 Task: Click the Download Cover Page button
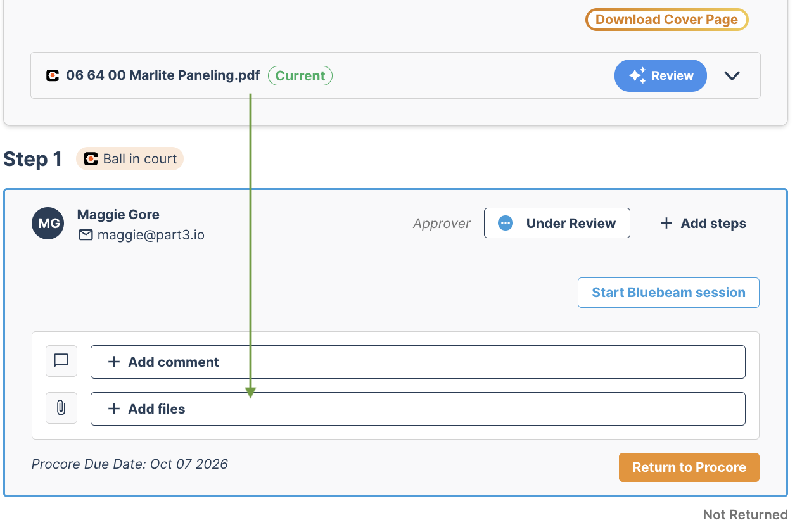click(x=667, y=20)
